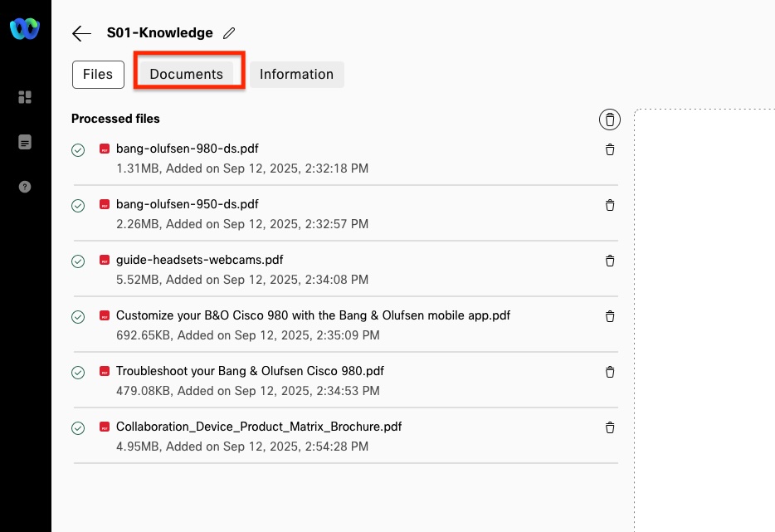Delete Collaboration_Device_Product_Matrix_Brochure.pdf via its trash icon

610,427
